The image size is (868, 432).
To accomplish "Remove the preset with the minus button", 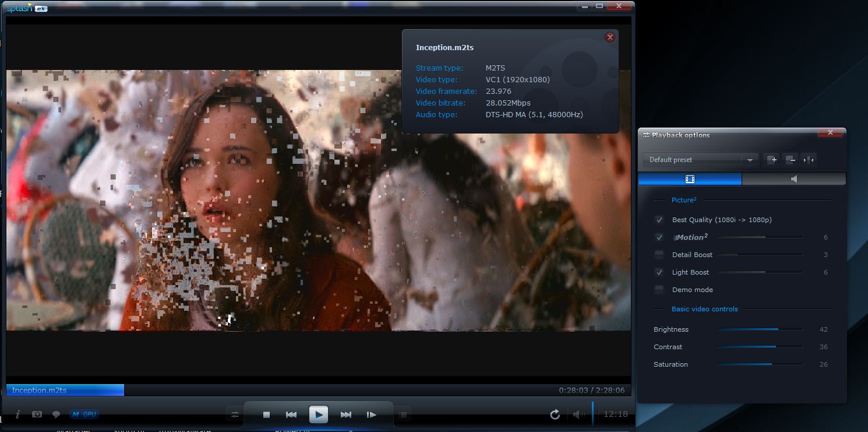I will click(x=790, y=160).
